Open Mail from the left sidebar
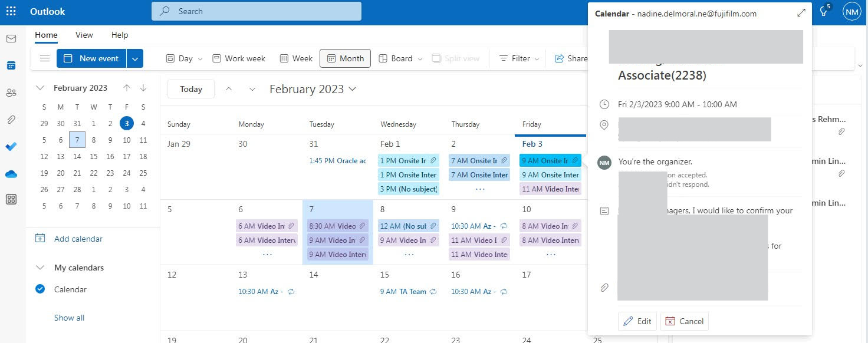The image size is (868, 343). point(11,39)
